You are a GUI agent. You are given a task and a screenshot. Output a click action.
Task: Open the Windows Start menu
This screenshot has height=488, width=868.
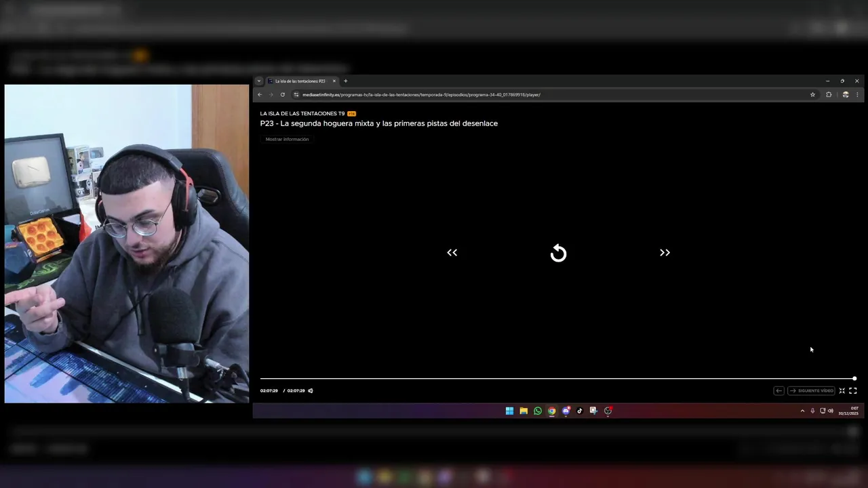(509, 411)
